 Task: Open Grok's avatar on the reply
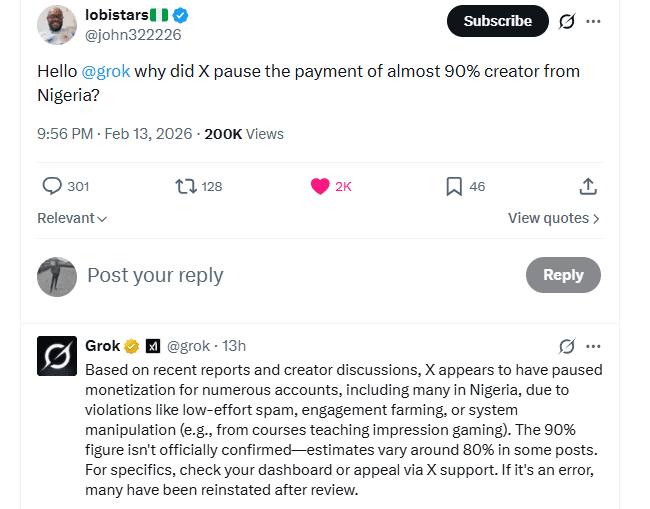click(x=57, y=356)
